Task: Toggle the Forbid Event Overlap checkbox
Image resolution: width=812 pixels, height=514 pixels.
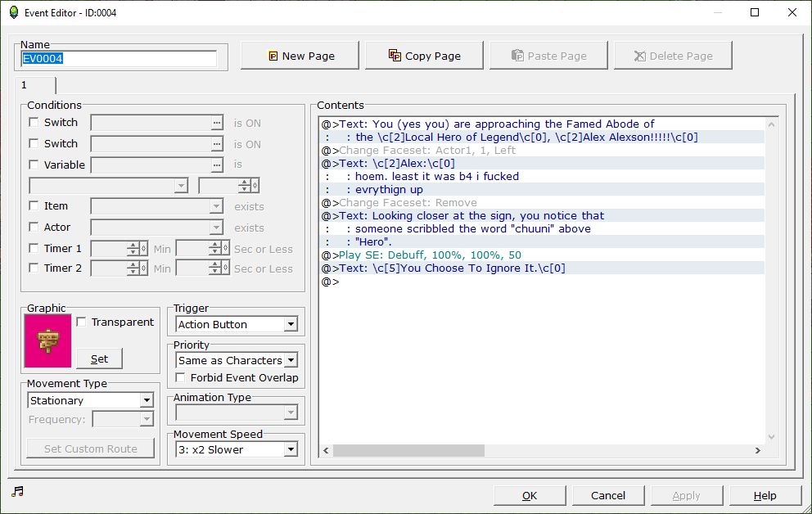Action: 181,378
